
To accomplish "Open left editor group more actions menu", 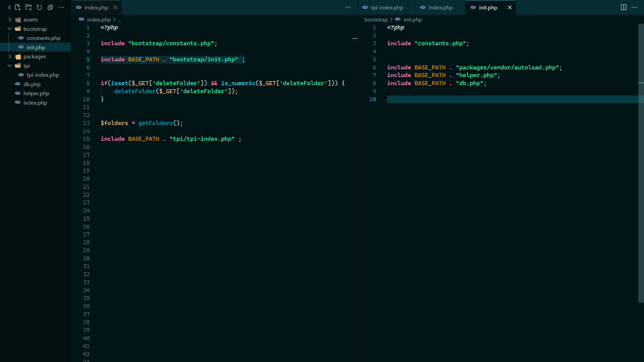I will (x=348, y=7).
